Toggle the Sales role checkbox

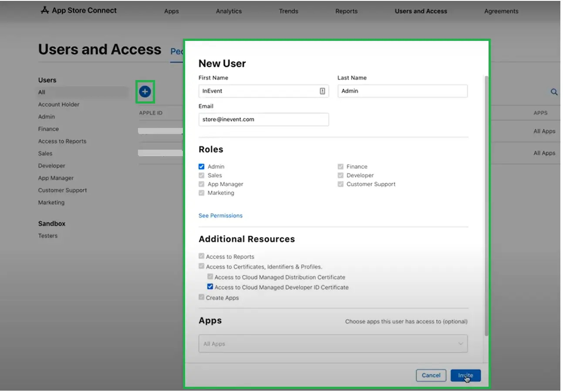click(x=201, y=175)
